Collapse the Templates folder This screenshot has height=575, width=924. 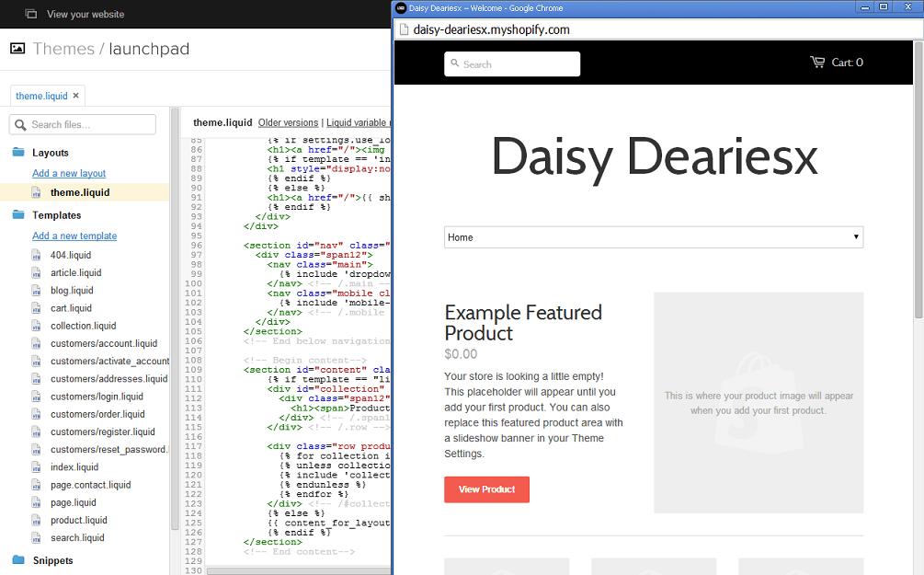(18, 214)
